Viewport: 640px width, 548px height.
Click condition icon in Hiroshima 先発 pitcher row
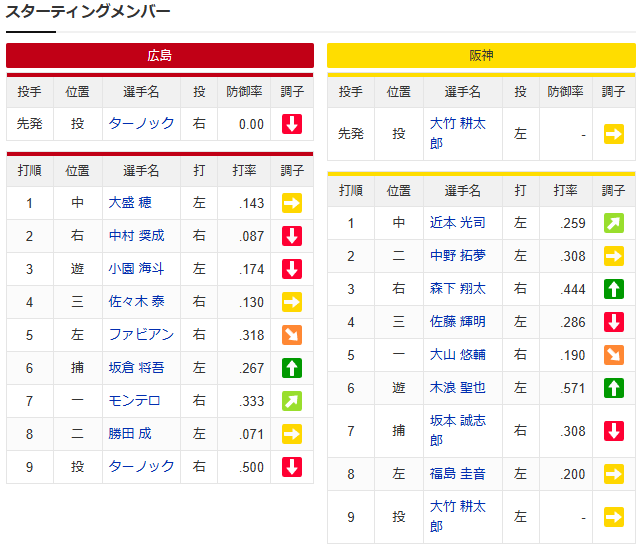click(x=292, y=124)
